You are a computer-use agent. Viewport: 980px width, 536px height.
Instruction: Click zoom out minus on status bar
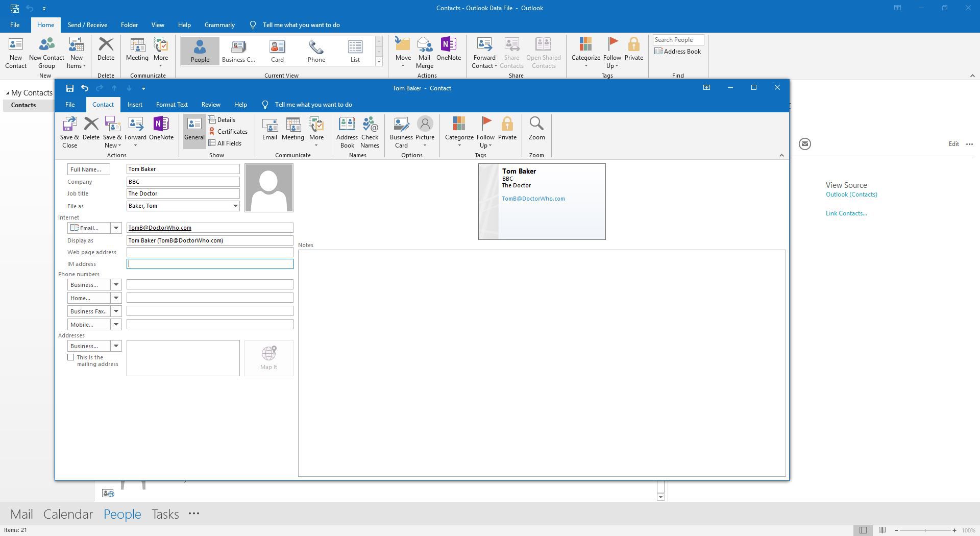896,530
